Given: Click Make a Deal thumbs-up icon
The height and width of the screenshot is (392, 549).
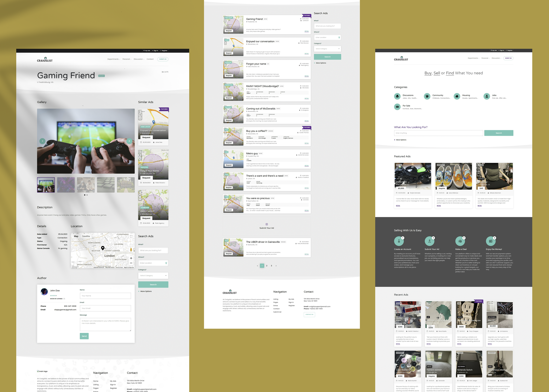Looking at the screenshot, I should pos(460,241).
